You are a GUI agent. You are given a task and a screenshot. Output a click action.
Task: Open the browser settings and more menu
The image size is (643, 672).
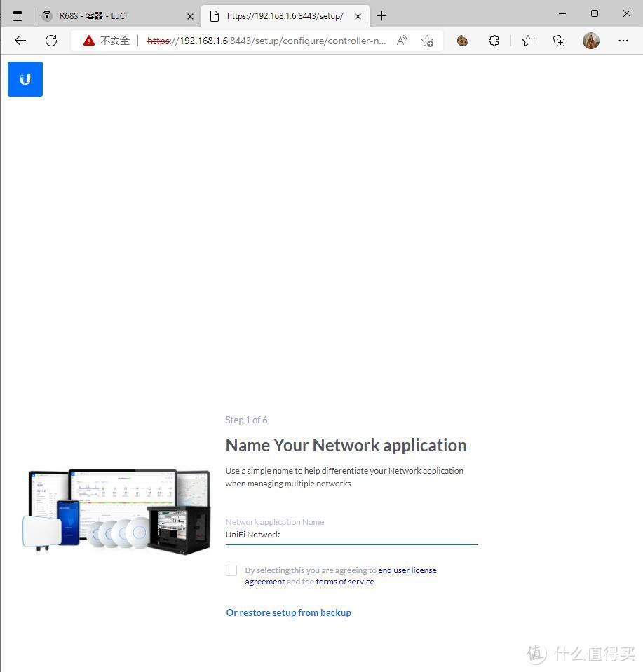click(x=623, y=41)
